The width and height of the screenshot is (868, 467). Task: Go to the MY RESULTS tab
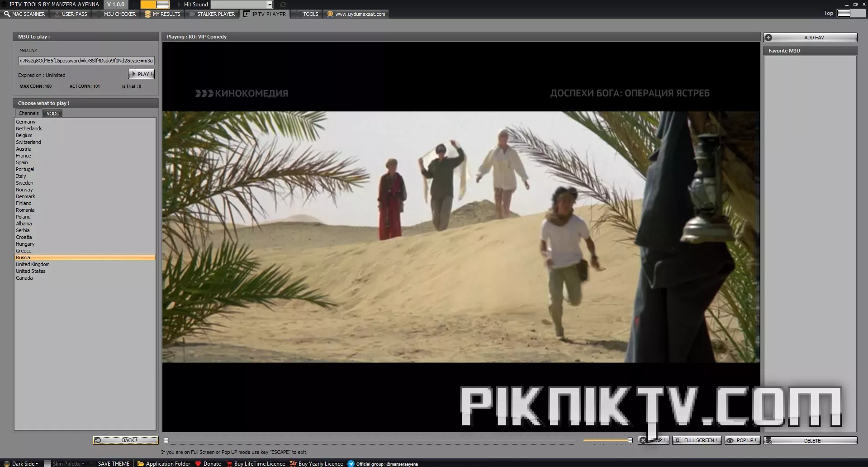pos(162,14)
